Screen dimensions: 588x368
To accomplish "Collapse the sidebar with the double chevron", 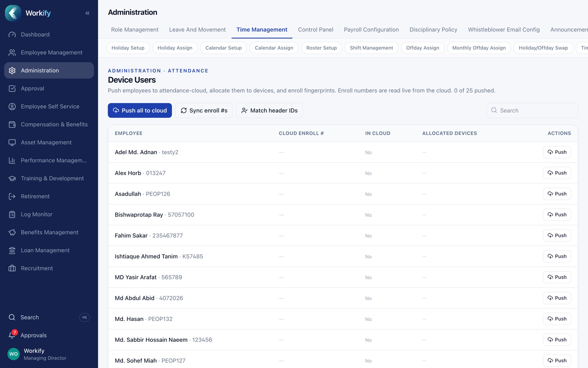I will [x=87, y=13].
